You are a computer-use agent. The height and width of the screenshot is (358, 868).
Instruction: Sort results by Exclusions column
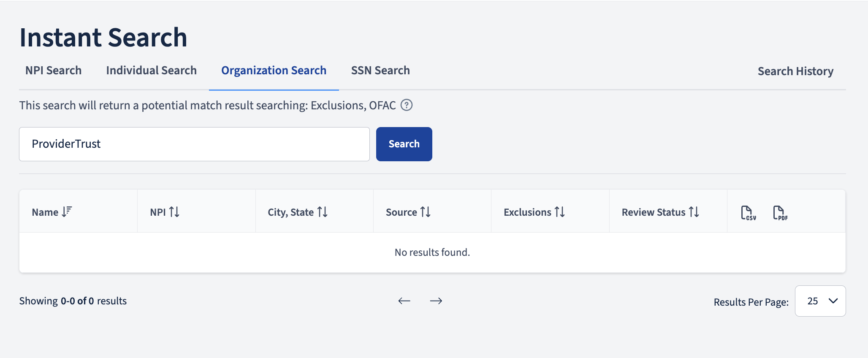[x=534, y=212]
